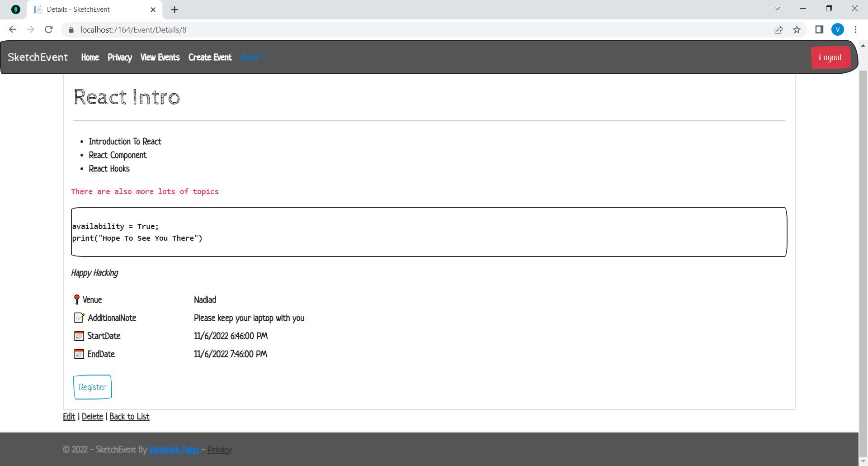Click the scrollbar up arrow

click(x=863, y=45)
